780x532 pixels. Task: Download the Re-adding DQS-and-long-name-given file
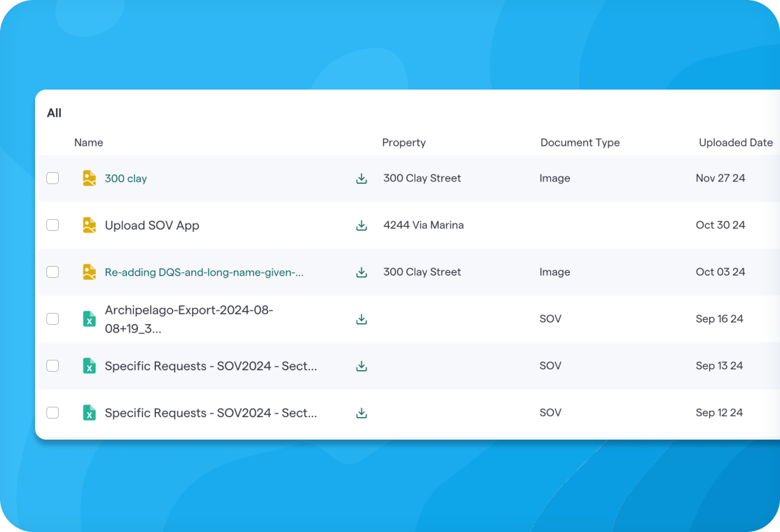coord(362,272)
